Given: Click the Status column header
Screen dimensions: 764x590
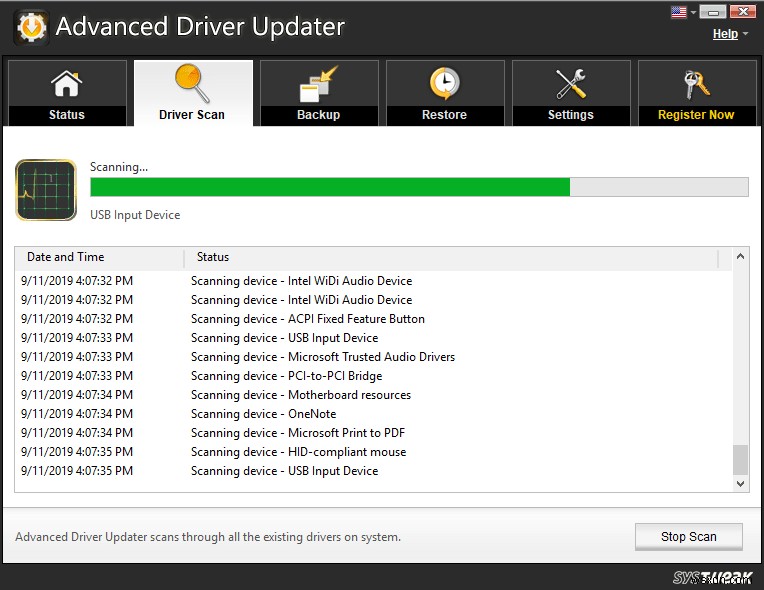Looking at the screenshot, I should point(451,257).
